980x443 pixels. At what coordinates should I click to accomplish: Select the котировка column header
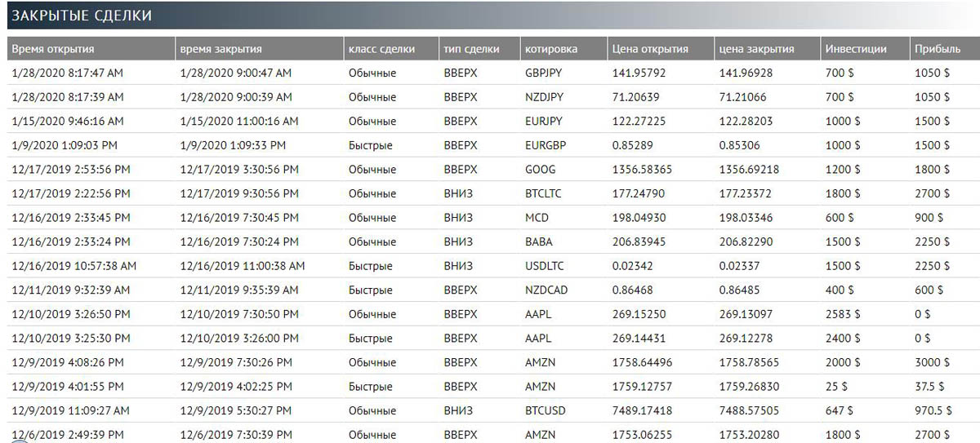point(563,49)
